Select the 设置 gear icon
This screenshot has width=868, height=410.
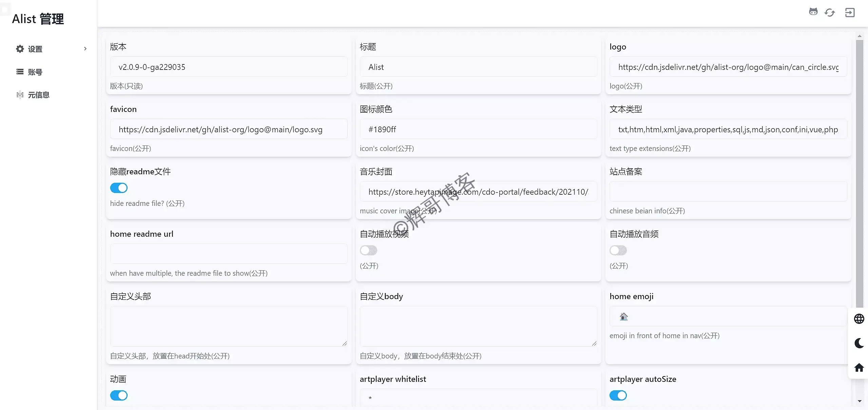(x=20, y=48)
